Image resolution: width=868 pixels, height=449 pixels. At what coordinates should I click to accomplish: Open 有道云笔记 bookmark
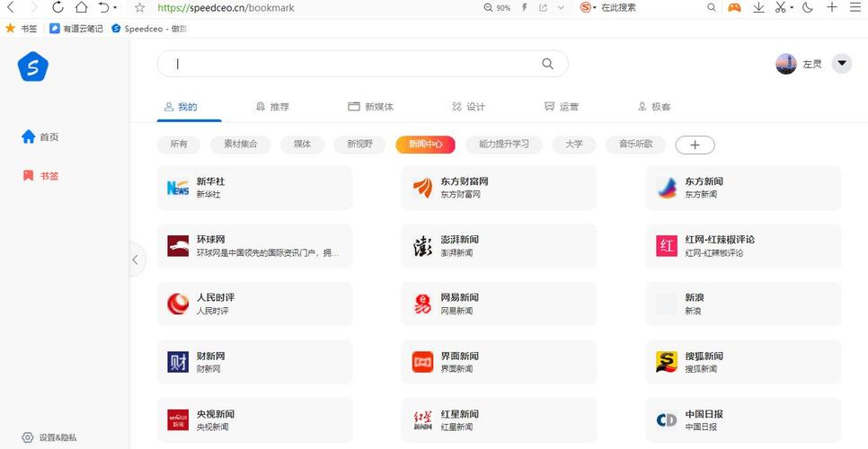pyautogui.click(x=76, y=28)
